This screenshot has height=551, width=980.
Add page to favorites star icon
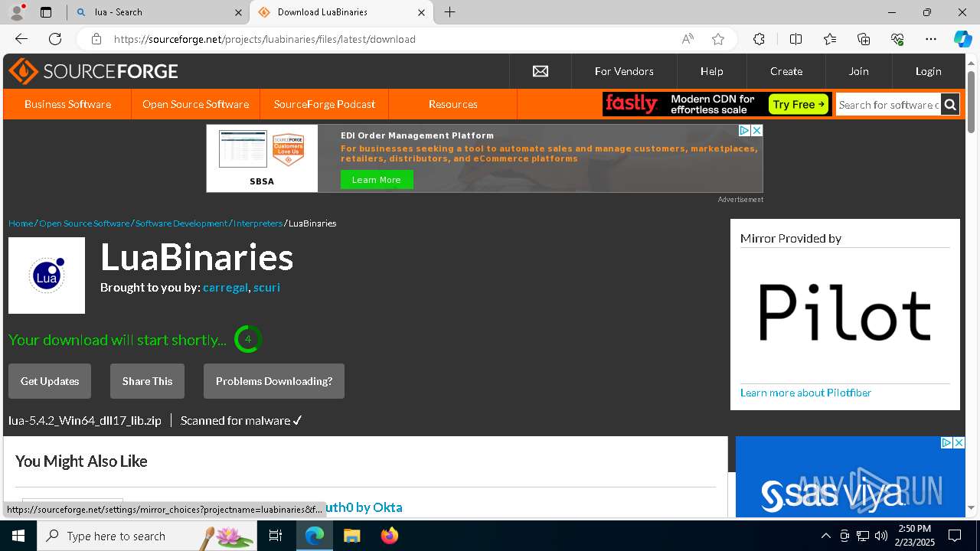717,39
